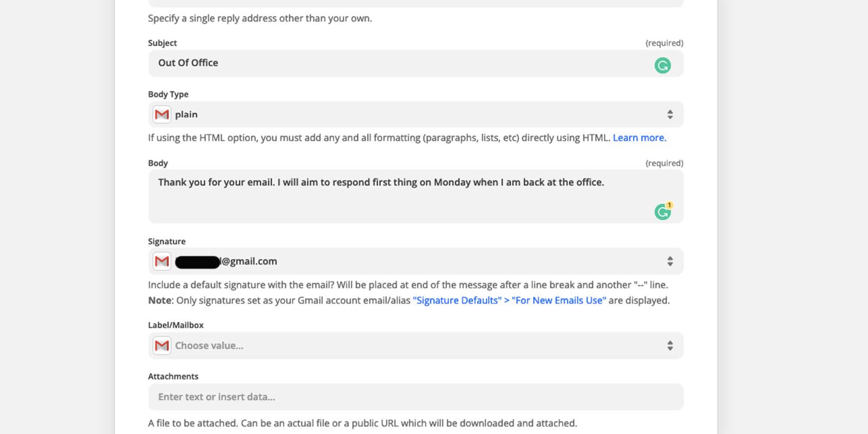868x434 pixels.
Task: Open the "Signature Defaults" link
Action: (457, 301)
